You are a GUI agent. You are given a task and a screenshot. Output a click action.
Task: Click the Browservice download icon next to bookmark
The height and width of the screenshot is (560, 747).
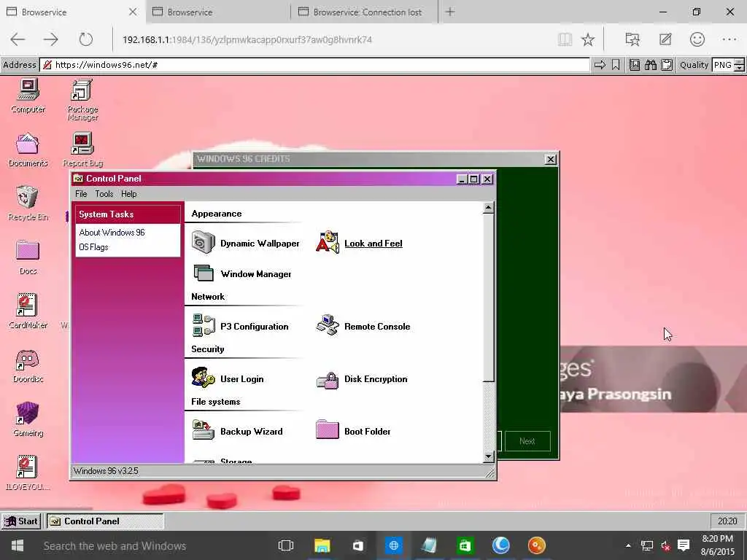635,65
